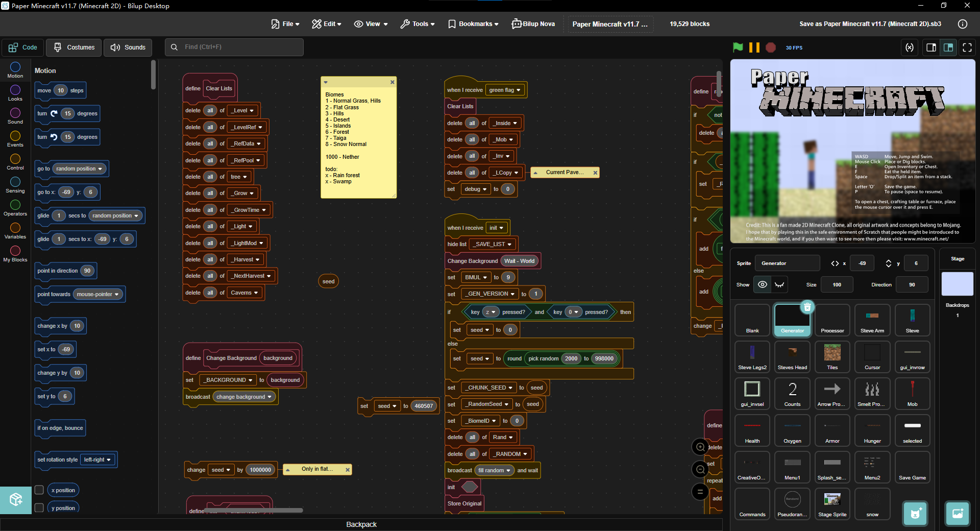Open the change background broadcast dropdown

244,397
